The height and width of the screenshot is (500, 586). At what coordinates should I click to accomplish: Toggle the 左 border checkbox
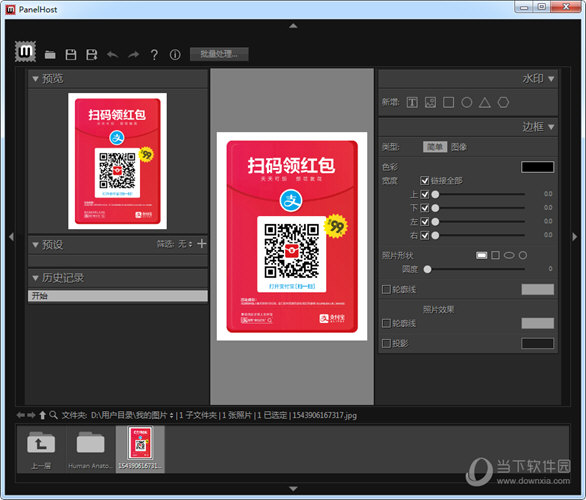pos(425,222)
